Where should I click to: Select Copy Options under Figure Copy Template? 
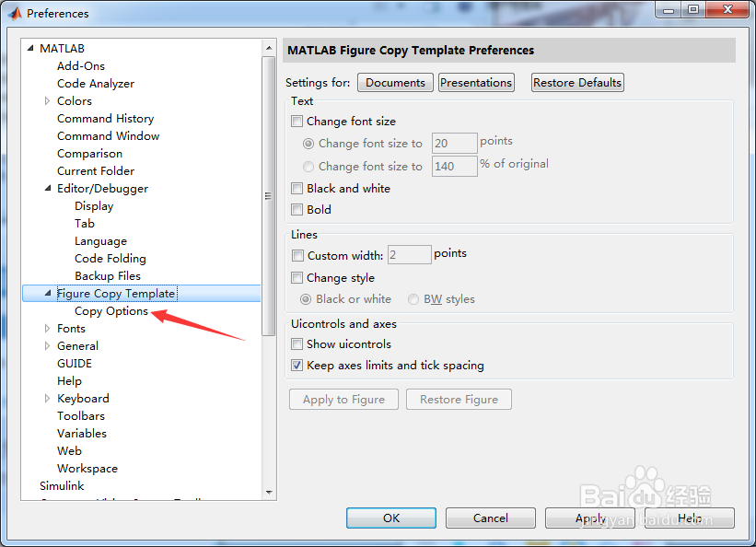click(110, 311)
